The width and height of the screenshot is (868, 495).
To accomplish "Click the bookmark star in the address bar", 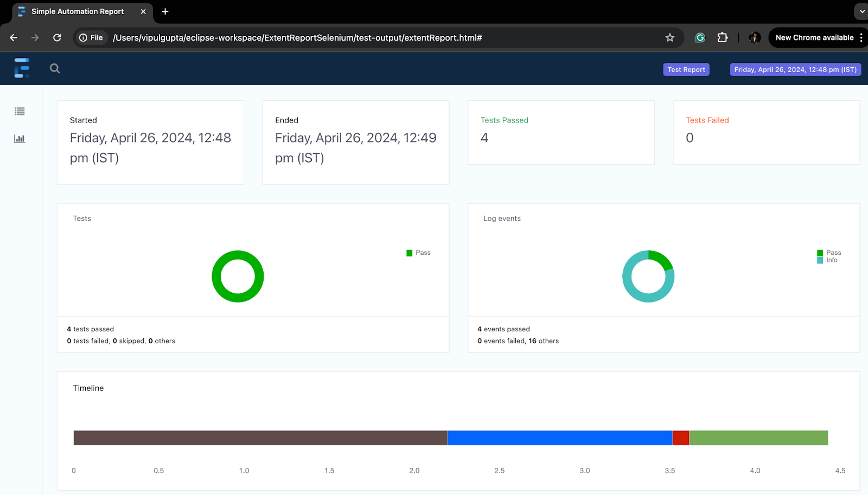I will pos(670,37).
